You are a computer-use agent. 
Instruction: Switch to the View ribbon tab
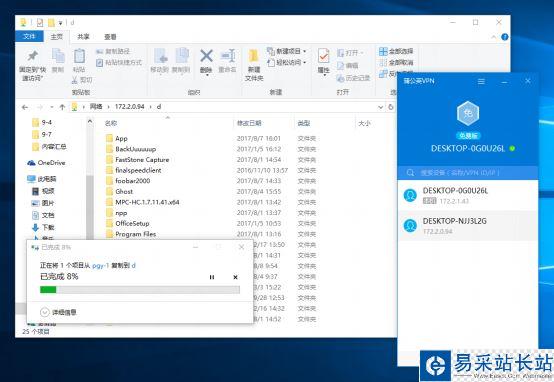tap(110, 36)
